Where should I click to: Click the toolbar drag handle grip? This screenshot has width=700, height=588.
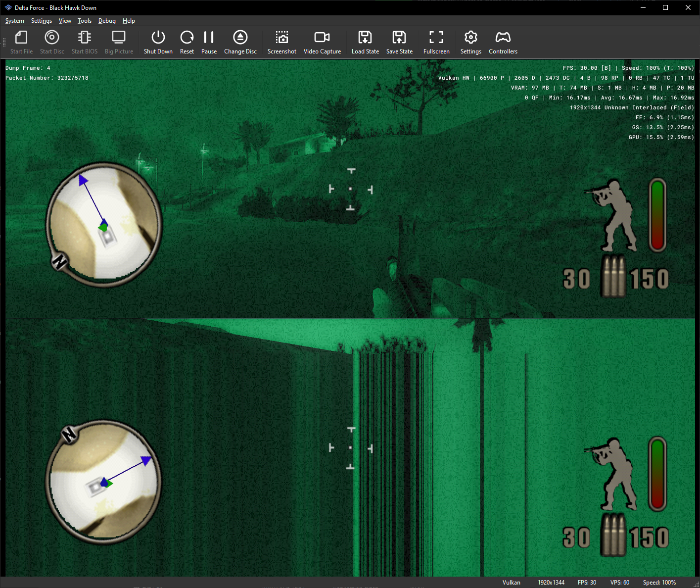pos(4,43)
